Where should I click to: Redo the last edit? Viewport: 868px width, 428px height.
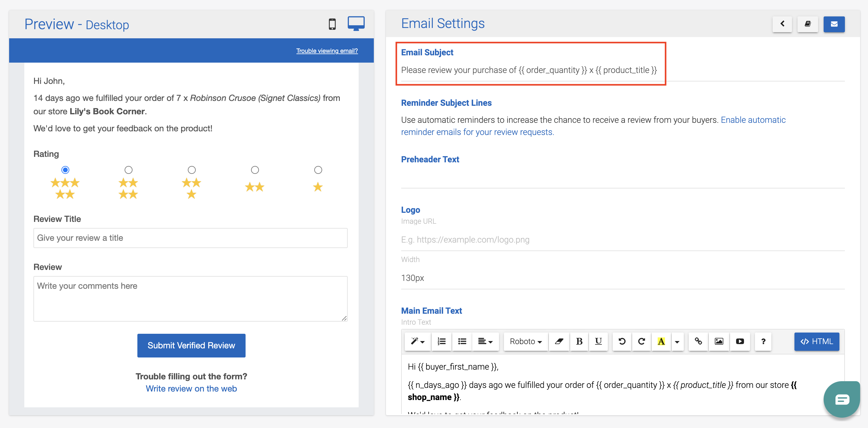(x=642, y=341)
